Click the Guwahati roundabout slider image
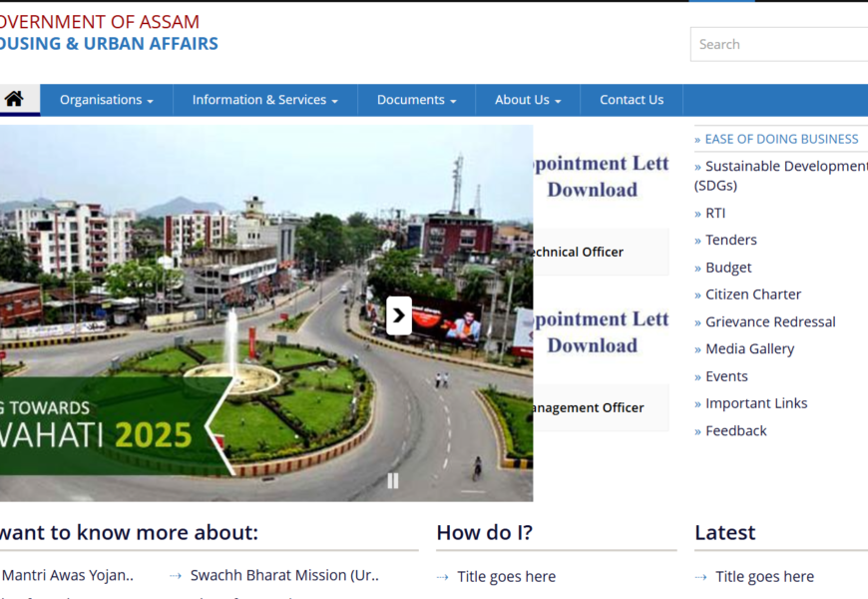Image resolution: width=868 pixels, height=599 pixels. point(200,299)
